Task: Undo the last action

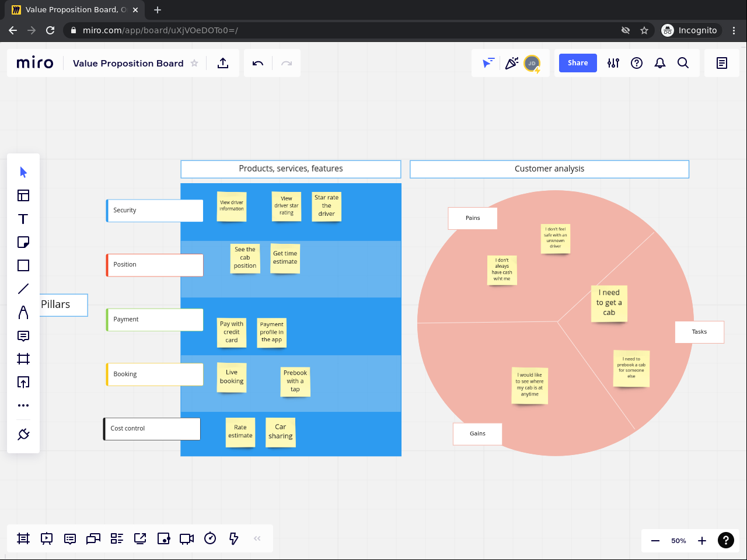Action: (x=258, y=63)
